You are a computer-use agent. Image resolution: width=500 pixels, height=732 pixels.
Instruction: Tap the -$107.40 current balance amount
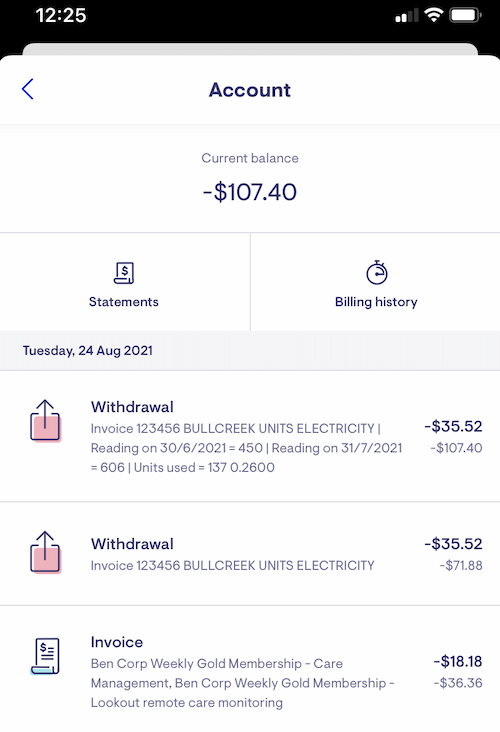[250, 192]
